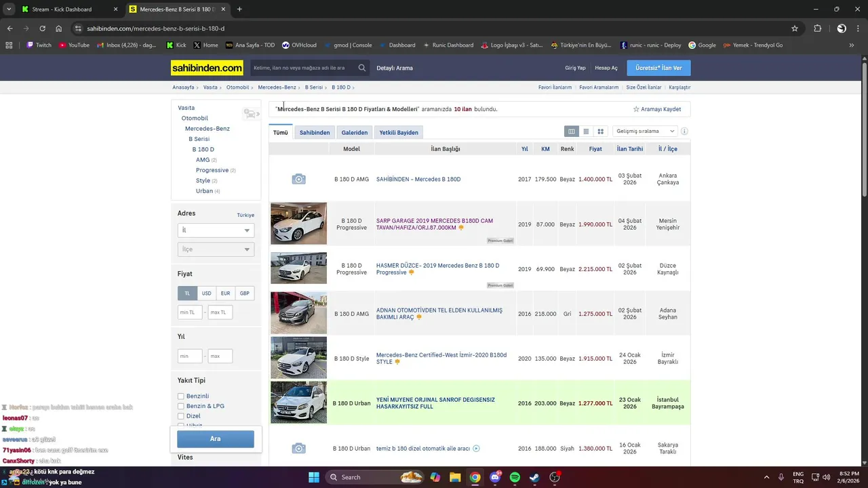Click the Ara search button
This screenshot has width=868, height=488.
tap(216, 439)
